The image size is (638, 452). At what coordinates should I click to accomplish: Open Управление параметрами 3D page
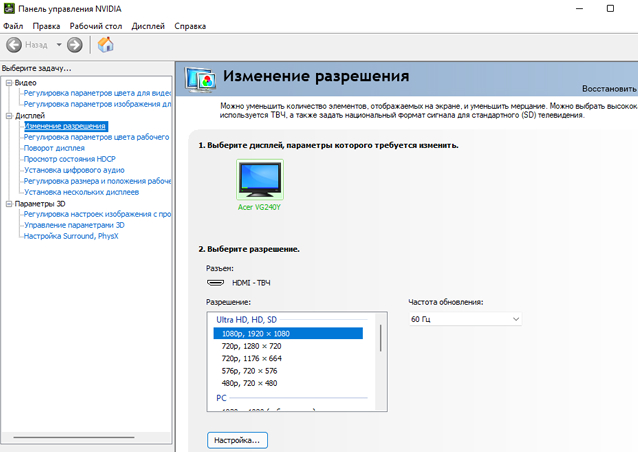(x=74, y=225)
